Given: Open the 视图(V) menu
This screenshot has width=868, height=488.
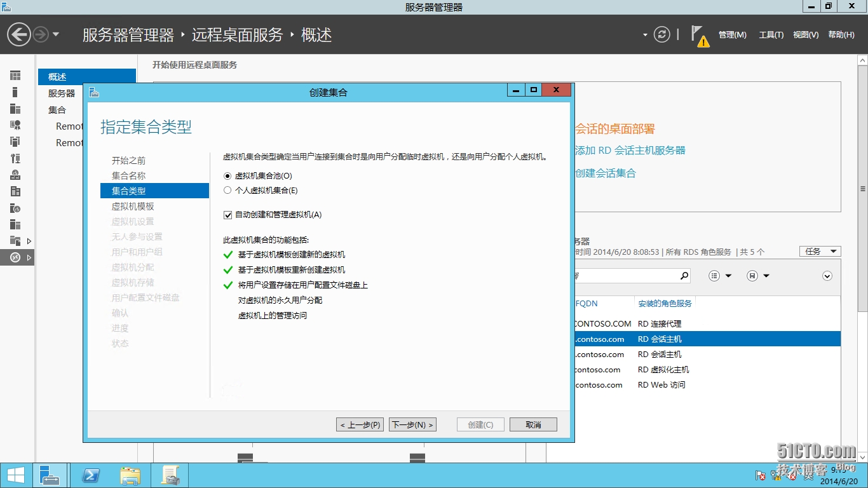Looking at the screenshot, I should pos(806,35).
